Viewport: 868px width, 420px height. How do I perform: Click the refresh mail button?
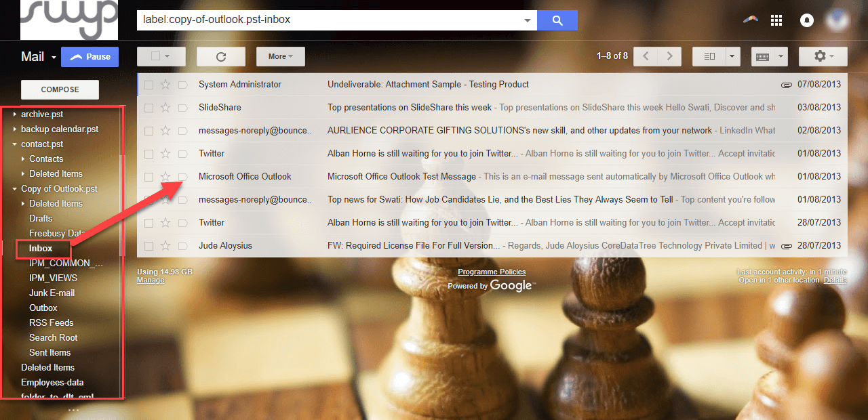(220, 56)
